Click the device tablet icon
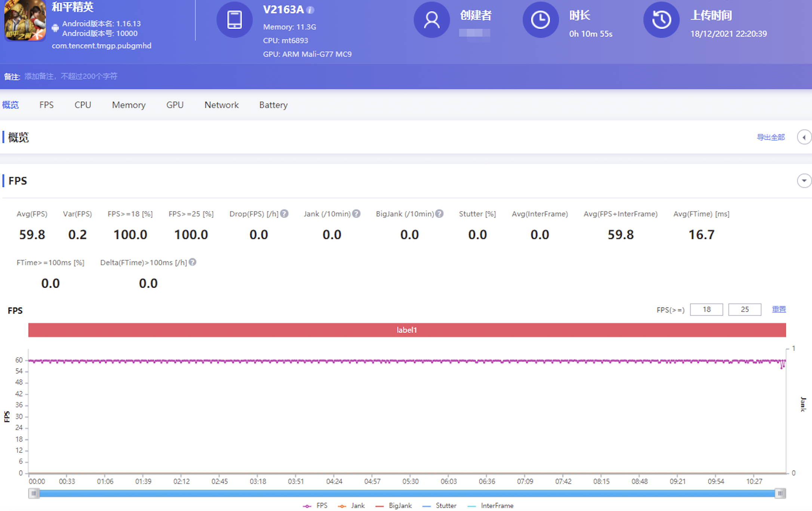The height and width of the screenshot is (511, 812). click(234, 20)
